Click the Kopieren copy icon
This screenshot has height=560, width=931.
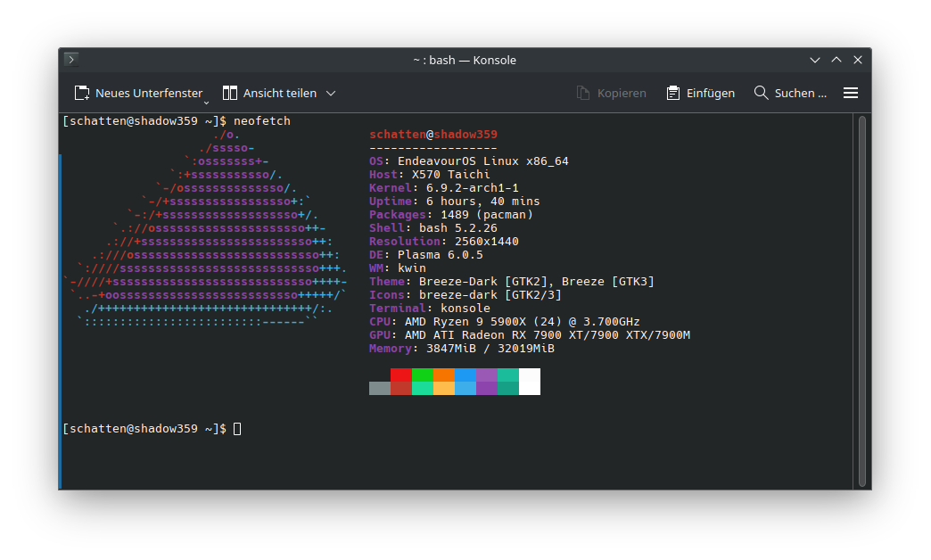583,94
